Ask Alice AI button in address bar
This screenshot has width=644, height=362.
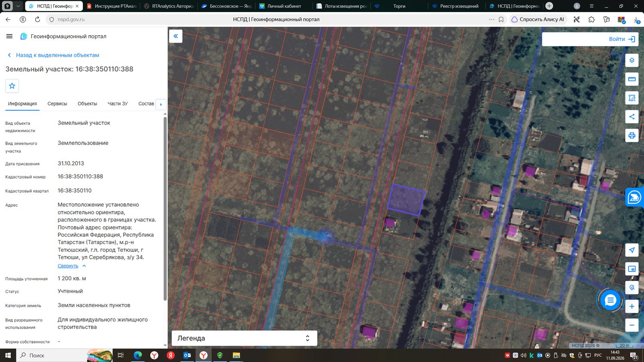(x=538, y=19)
